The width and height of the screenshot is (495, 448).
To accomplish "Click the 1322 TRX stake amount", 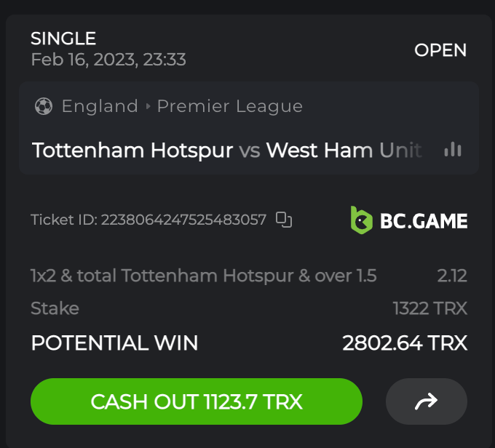I will point(429,308).
